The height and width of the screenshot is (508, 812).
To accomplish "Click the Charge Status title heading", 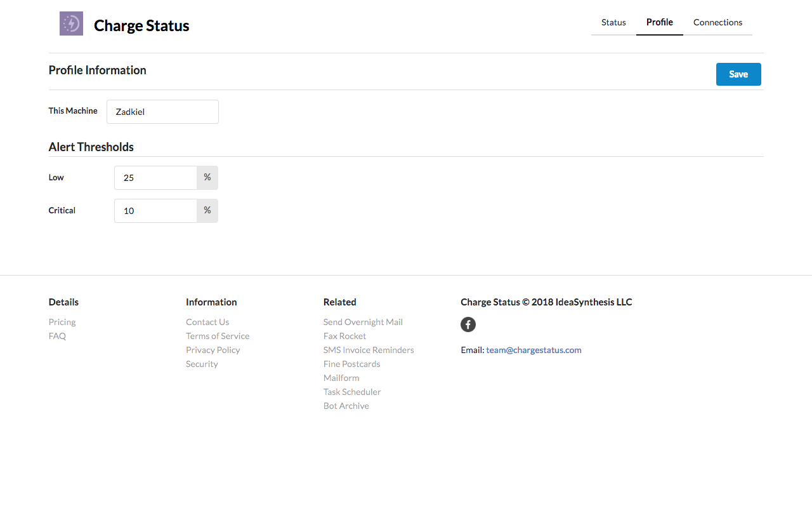I will [x=141, y=25].
